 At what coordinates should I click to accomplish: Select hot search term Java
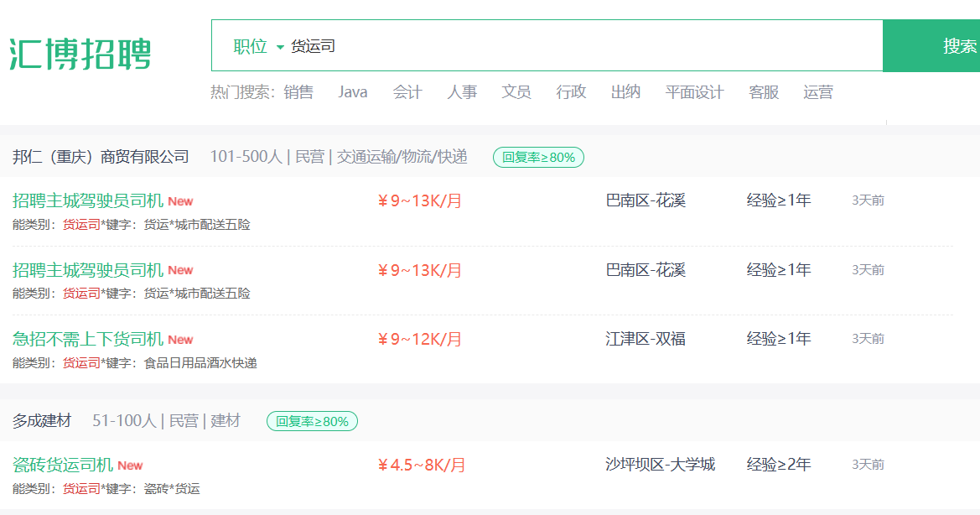[352, 92]
